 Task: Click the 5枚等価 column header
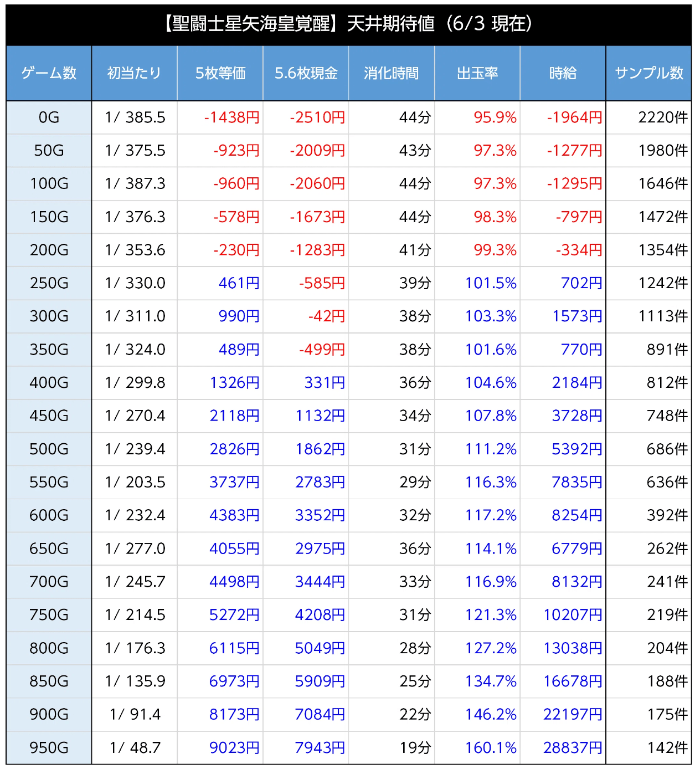point(220,73)
